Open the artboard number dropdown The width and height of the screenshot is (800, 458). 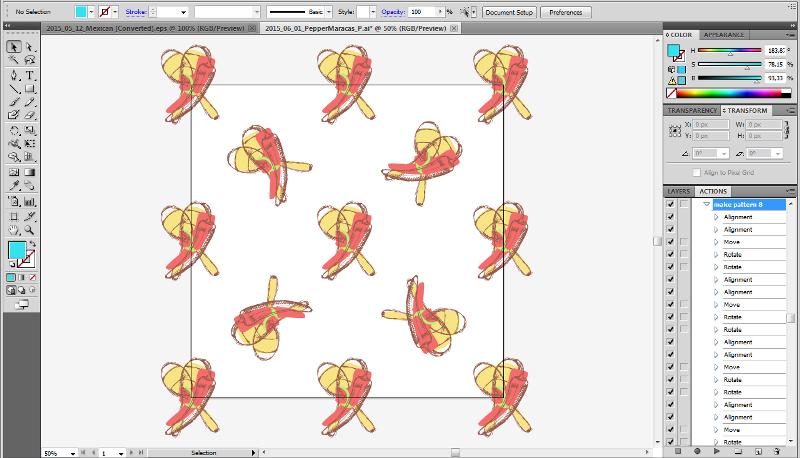click(120, 453)
